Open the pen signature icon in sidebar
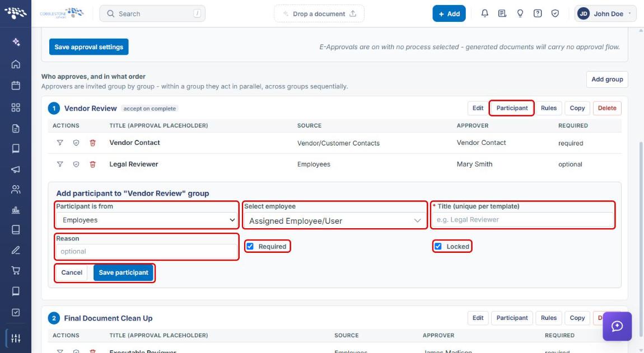This screenshot has width=644, height=353. pos(16,250)
